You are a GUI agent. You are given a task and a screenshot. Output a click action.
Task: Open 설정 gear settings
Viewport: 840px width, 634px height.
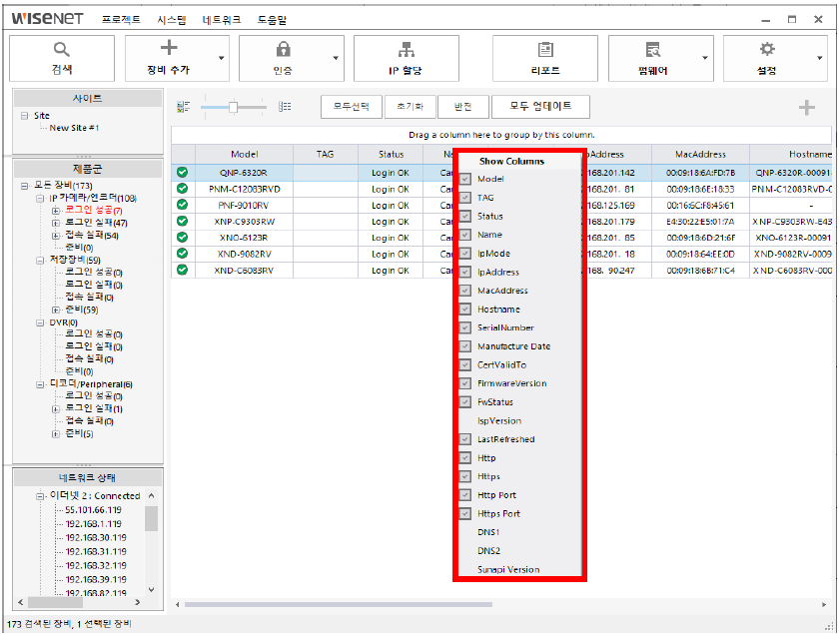click(766, 50)
